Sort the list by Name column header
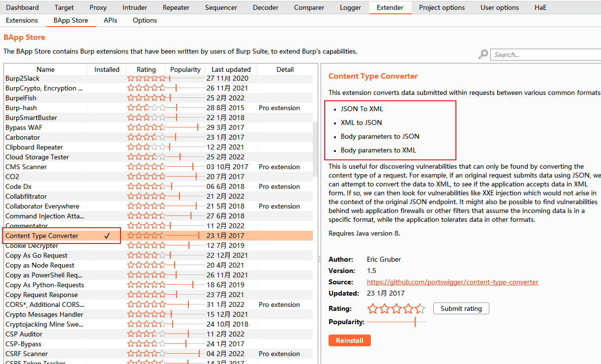 coord(45,69)
